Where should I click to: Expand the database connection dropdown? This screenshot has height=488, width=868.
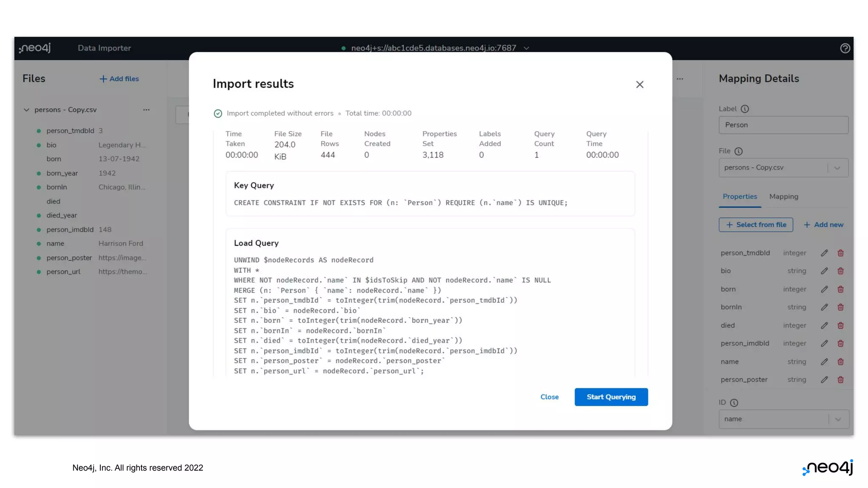pos(526,48)
